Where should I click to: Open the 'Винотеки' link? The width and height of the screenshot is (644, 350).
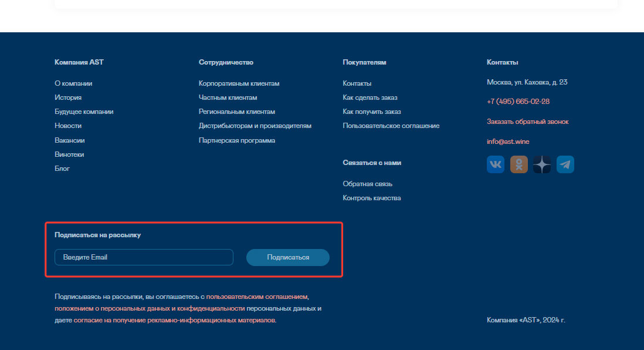click(69, 154)
